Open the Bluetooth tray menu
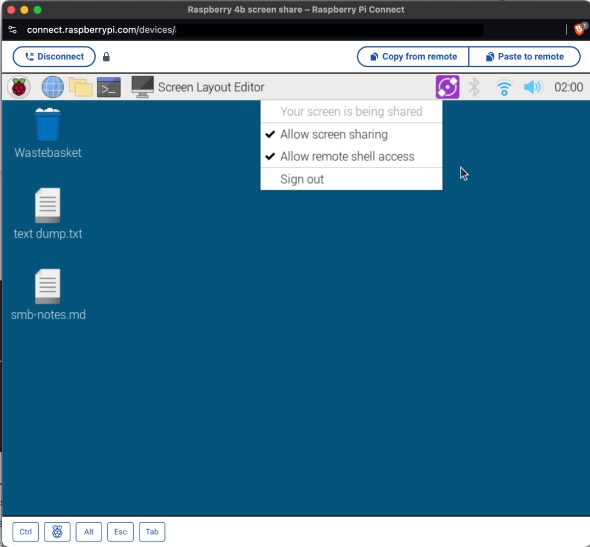This screenshot has width=590, height=547. tap(474, 87)
